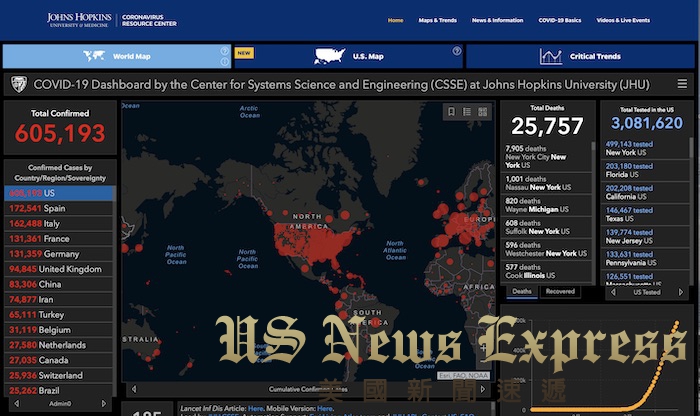
Task: Select Canada with 27,035 cases
Action: pyautogui.click(x=58, y=360)
